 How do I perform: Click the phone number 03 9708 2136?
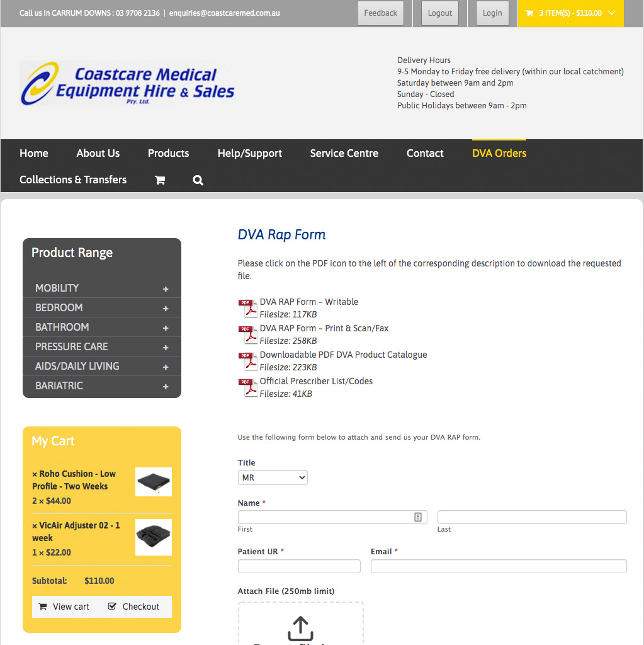tap(137, 13)
